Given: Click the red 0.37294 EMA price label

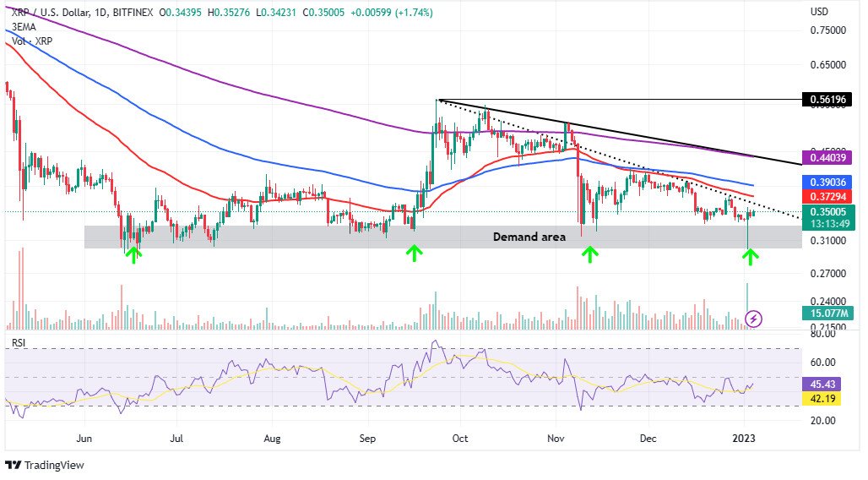Looking at the screenshot, I should (x=827, y=196).
